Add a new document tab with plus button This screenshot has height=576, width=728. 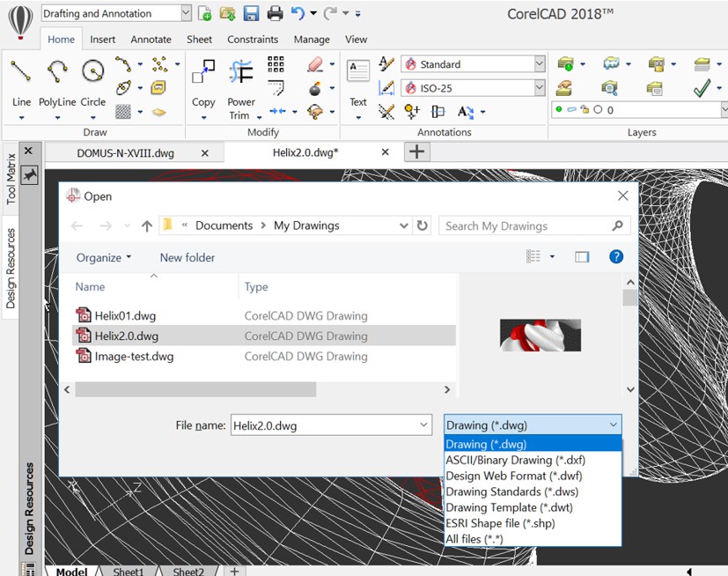coord(417,151)
